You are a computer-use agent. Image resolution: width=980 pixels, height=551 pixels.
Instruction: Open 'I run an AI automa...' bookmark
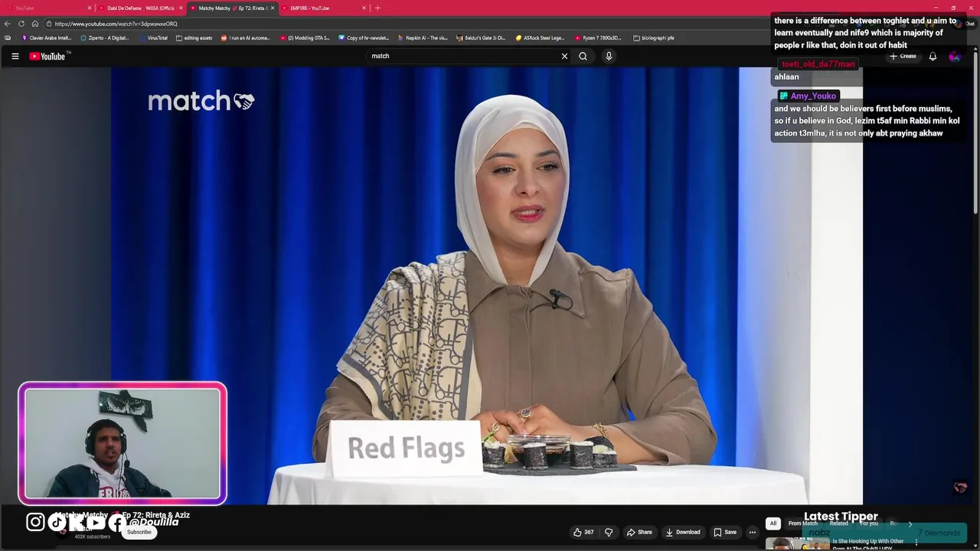[246, 37]
